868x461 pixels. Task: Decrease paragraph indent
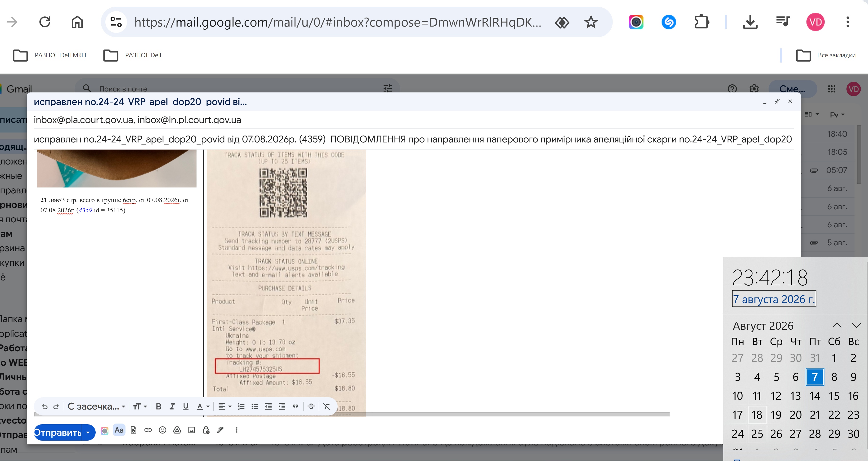click(x=268, y=407)
